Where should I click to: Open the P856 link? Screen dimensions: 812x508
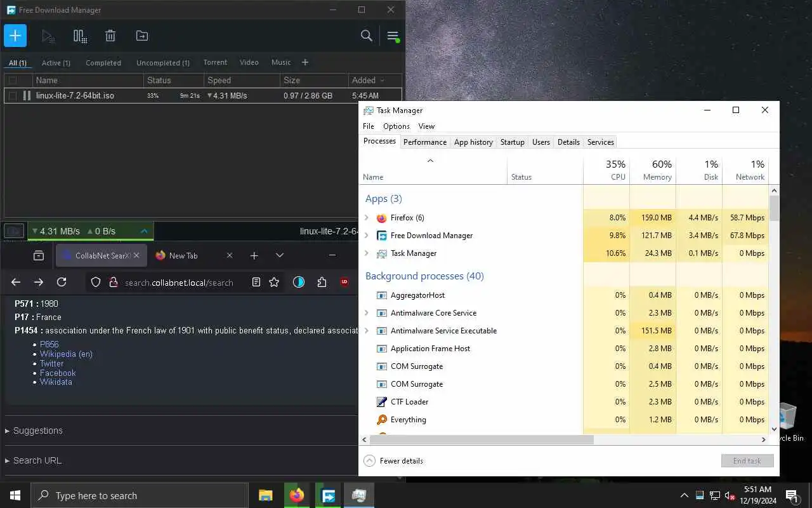pos(49,344)
